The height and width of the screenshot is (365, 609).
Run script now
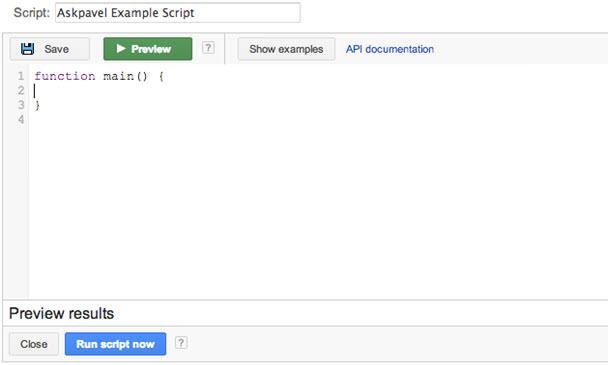(115, 344)
